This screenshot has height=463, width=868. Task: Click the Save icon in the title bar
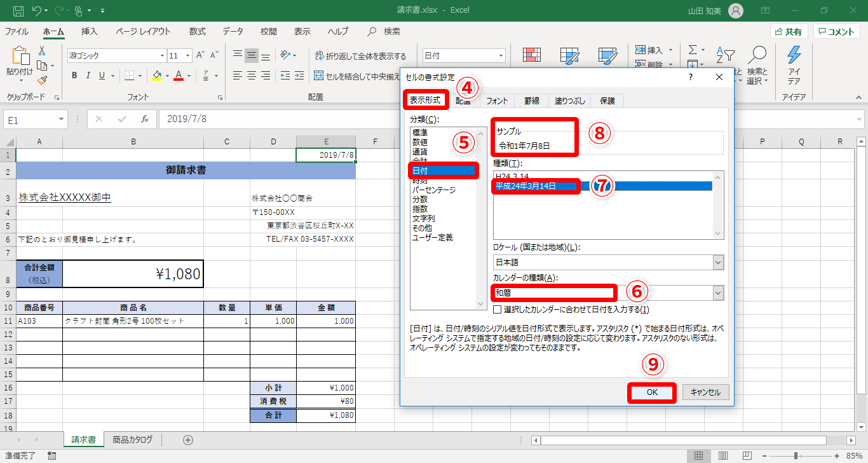18,11
